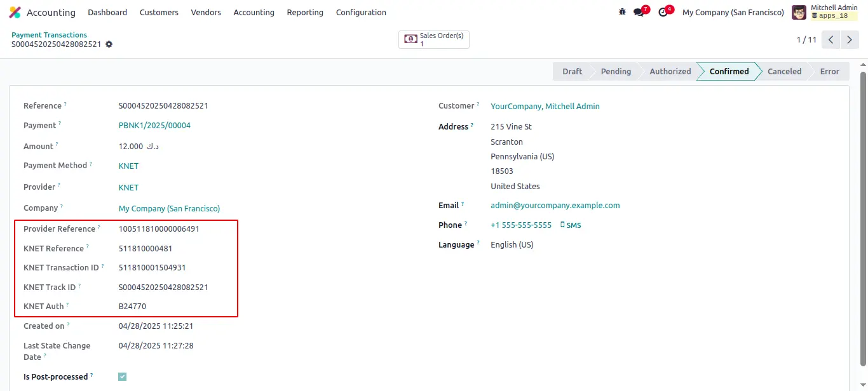
Task: Open the activities clock icon with badge 4
Action: (x=663, y=12)
